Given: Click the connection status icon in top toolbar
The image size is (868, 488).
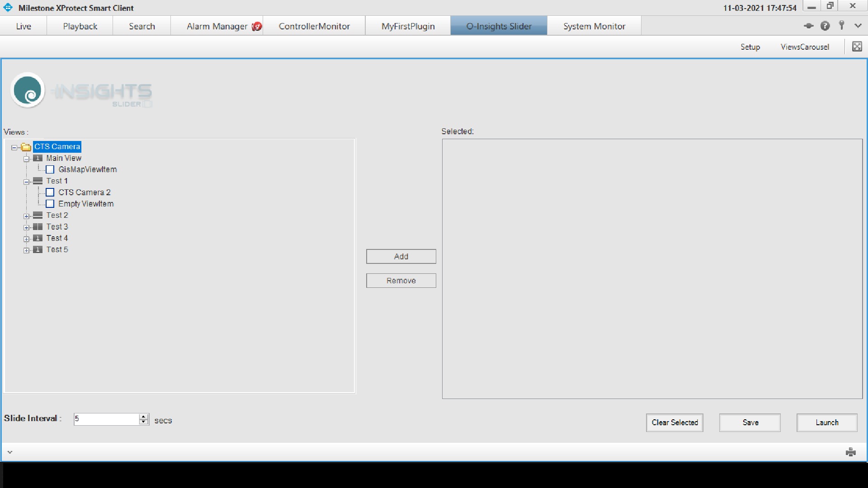Looking at the screenshot, I should pos(809,26).
